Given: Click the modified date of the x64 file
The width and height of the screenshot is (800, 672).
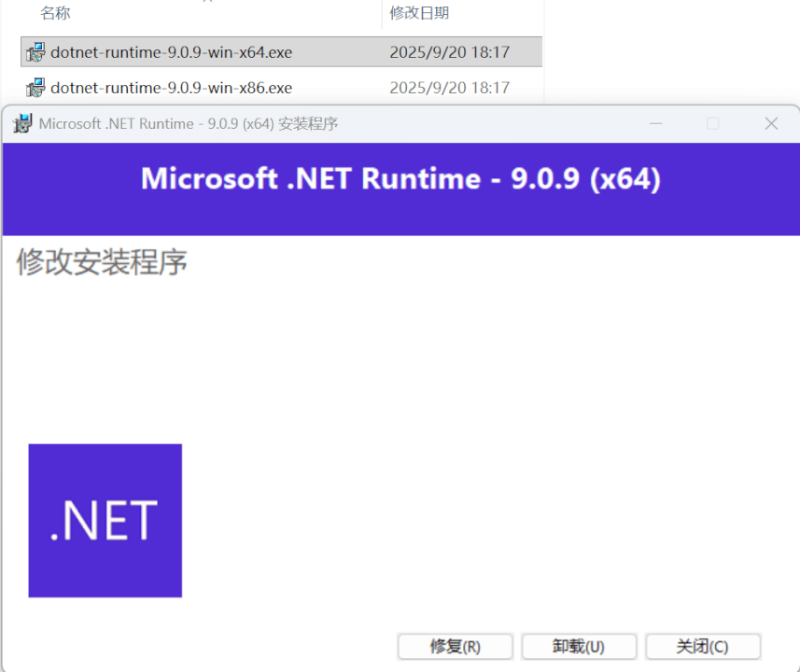Looking at the screenshot, I should (449, 52).
